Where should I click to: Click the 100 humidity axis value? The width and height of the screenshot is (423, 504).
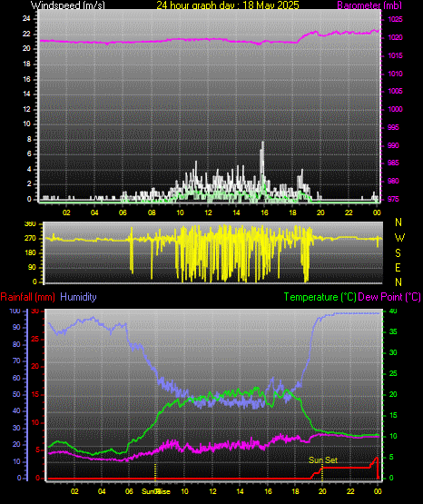point(15,311)
